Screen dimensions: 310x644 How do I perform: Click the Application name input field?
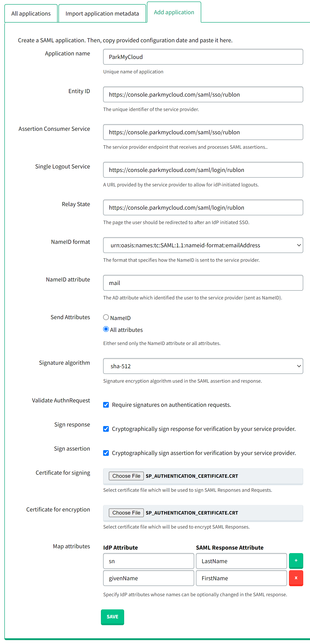pyautogui.click(x=203, y=57)
